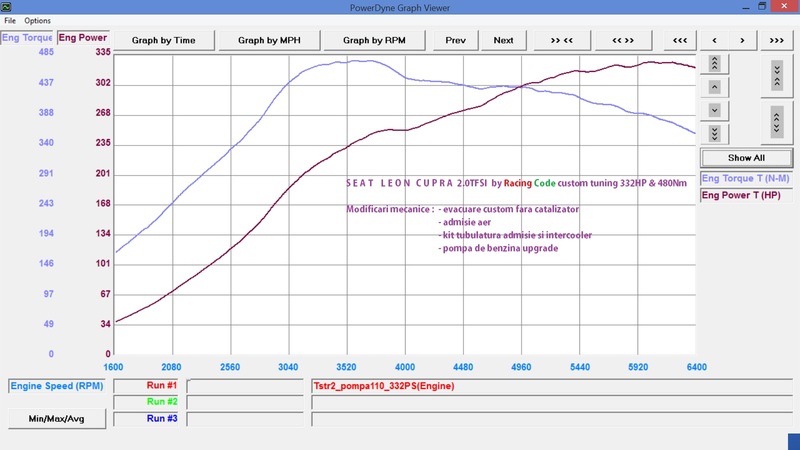Click the Run #2 value field
Image resolution: width=800 pixels, height=450 pixels.
(245, 403)
